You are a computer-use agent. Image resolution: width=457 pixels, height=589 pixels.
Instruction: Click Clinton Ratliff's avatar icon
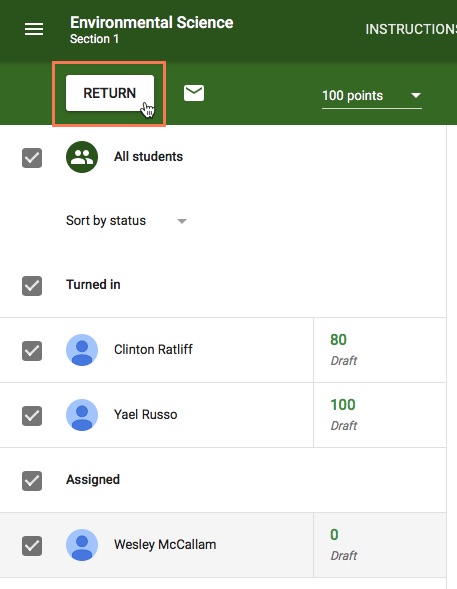point(82,350)
